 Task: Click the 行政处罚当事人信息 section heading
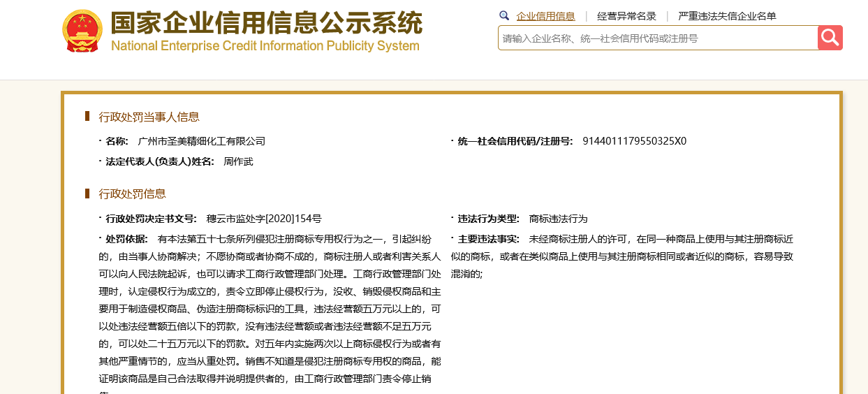149,117
